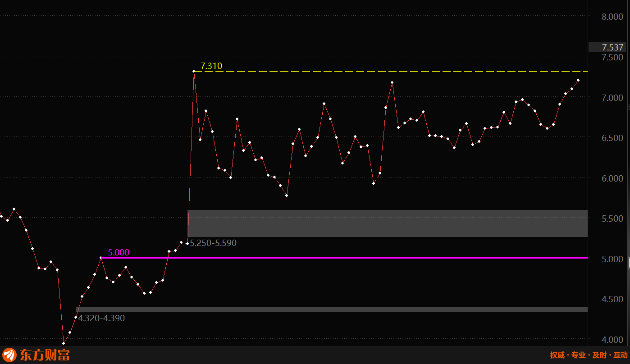
Task: Select the magenta 5.000 horizontal line
Action: tap(344, 258)
